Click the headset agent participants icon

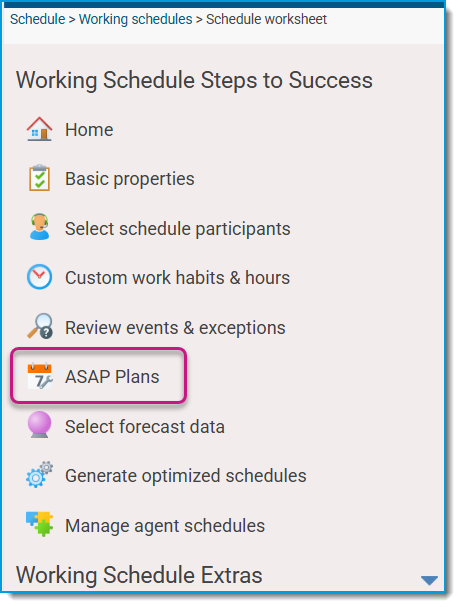point(39,227)
